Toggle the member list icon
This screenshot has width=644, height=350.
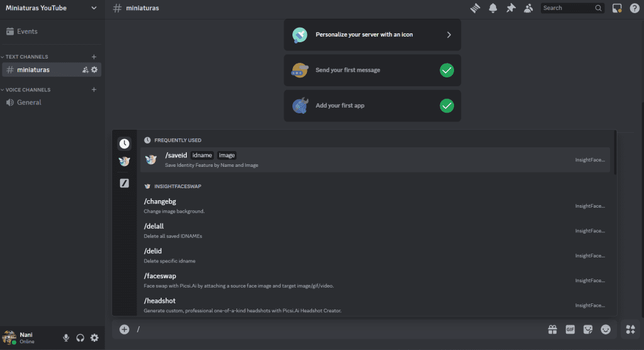[x=528, y=8]
